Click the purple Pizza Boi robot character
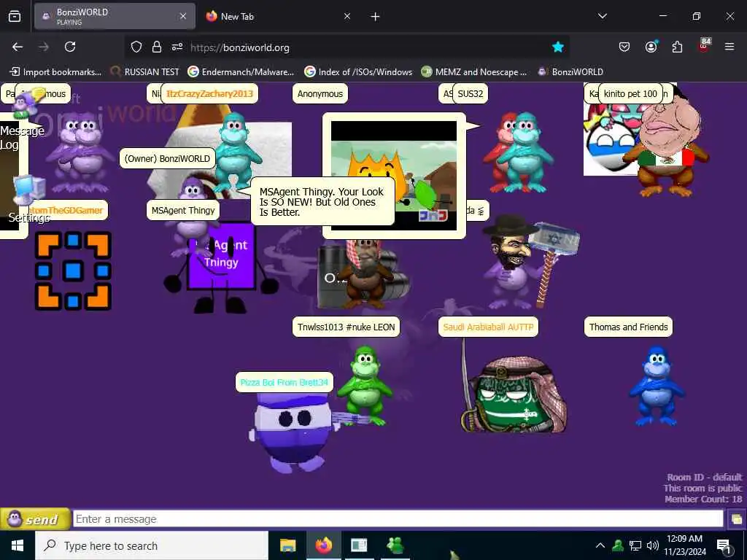747x560 pixels. click(x=292, y=433)
